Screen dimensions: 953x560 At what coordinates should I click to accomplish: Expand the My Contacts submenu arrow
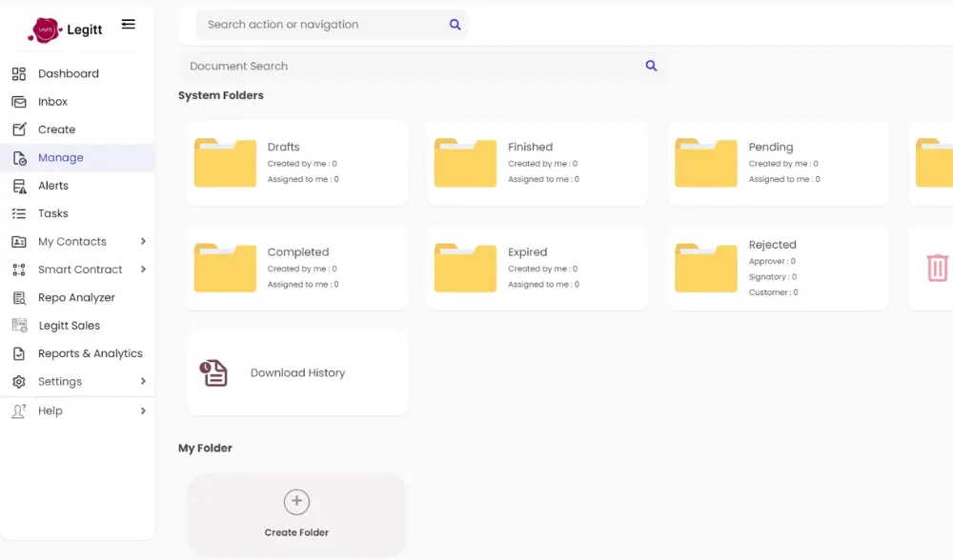coord(143,242)
